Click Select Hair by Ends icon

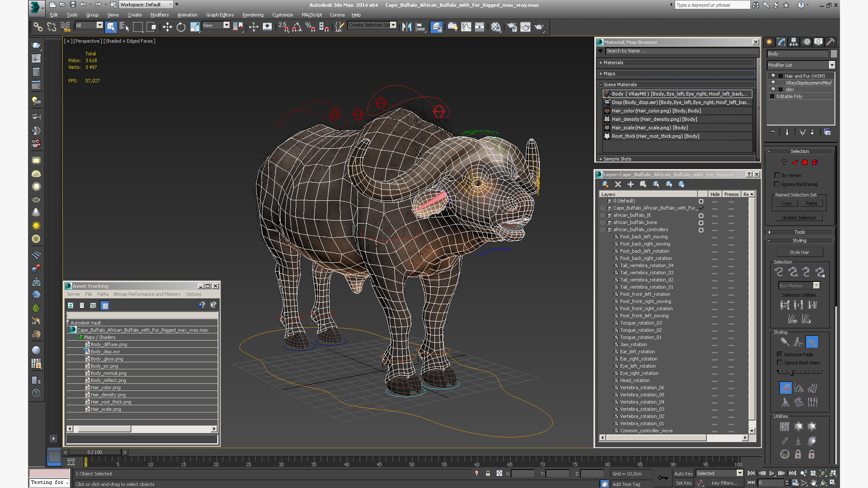pos(778,272)
